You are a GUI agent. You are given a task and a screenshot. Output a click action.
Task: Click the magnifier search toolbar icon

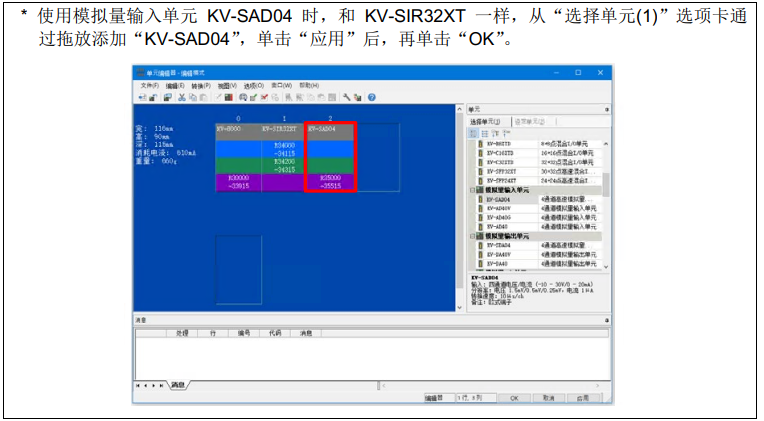click(x=243, y=97)
